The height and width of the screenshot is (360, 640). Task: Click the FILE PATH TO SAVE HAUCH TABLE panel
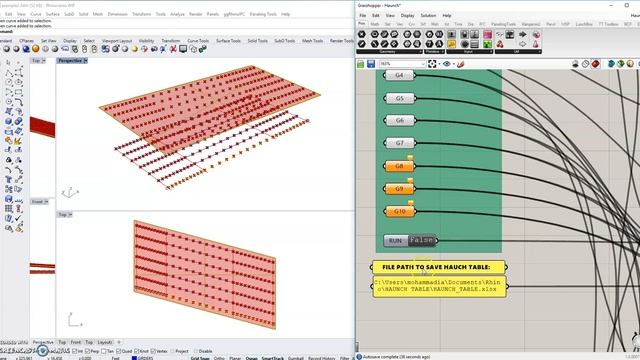click(x=439, y=267)
